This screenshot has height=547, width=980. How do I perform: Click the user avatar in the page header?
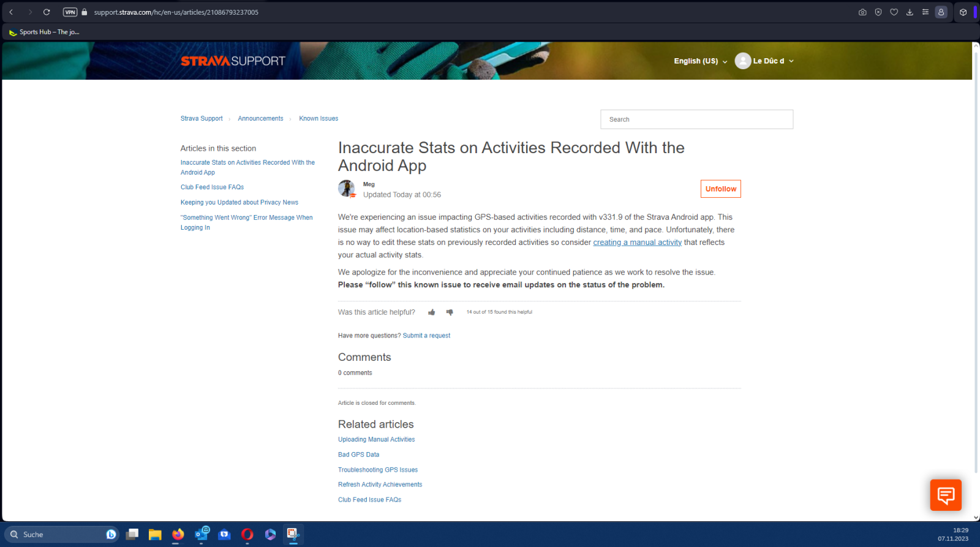[x=743, y=61]
